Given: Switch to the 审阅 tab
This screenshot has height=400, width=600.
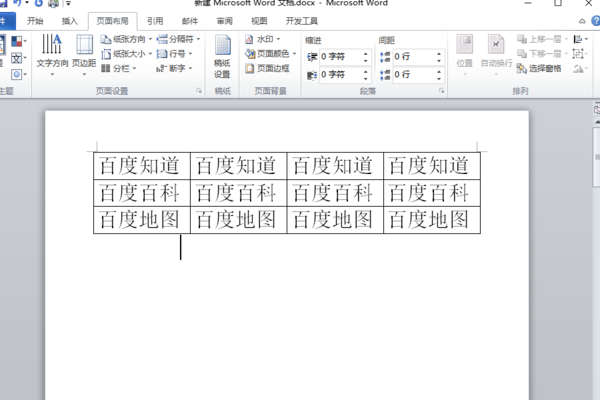Looking at the screenshot, I should (225, 21).
